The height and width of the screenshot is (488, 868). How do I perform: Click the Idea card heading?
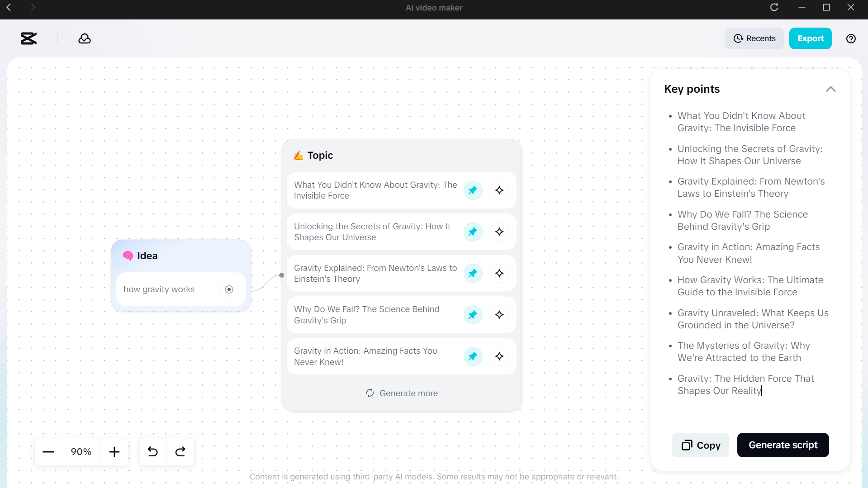click(147, 256)
